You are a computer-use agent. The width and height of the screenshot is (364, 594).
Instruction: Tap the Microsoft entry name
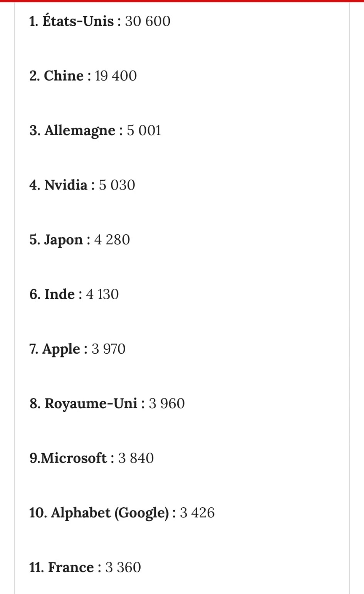(x=74, y=458)
